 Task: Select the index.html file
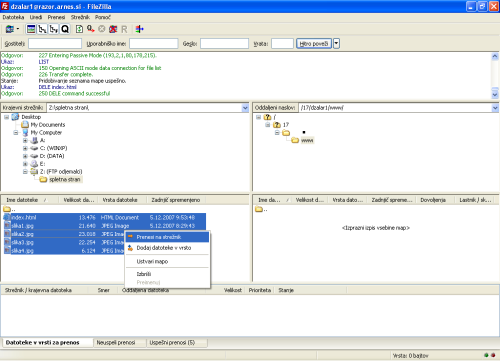[x=105, y=218]
